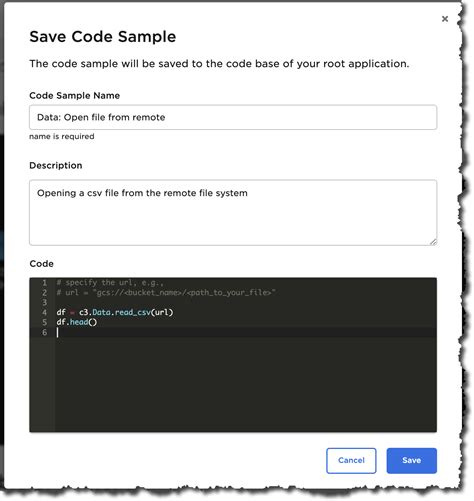
Task: Focus the Description text area
Action: 233,213
